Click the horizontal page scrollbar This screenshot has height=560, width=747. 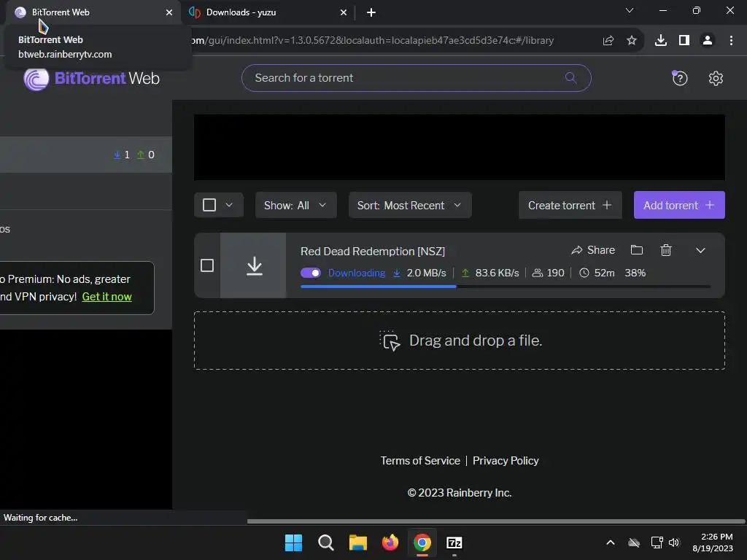coord(495,521)
